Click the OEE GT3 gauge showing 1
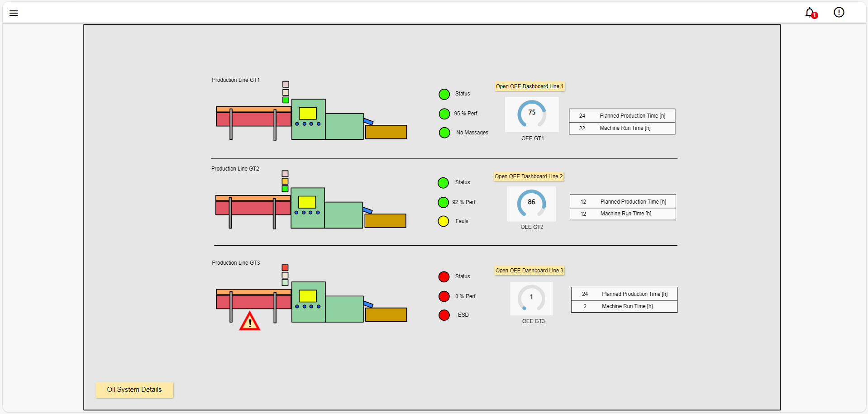 [531, 298]
